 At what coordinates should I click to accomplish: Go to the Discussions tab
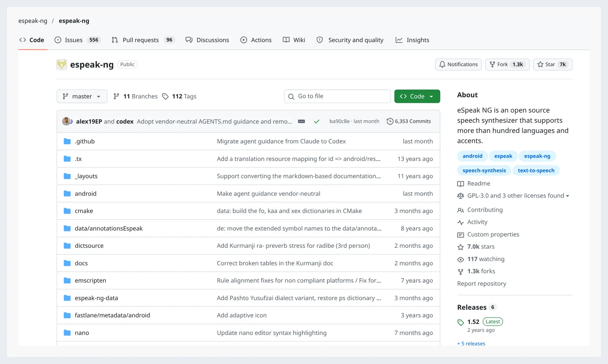pos(207,40)
